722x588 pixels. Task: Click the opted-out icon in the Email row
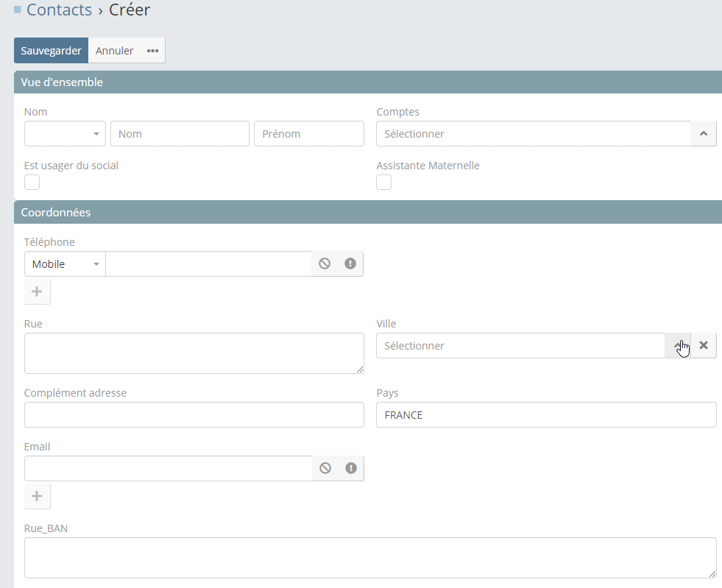(325, 468)
